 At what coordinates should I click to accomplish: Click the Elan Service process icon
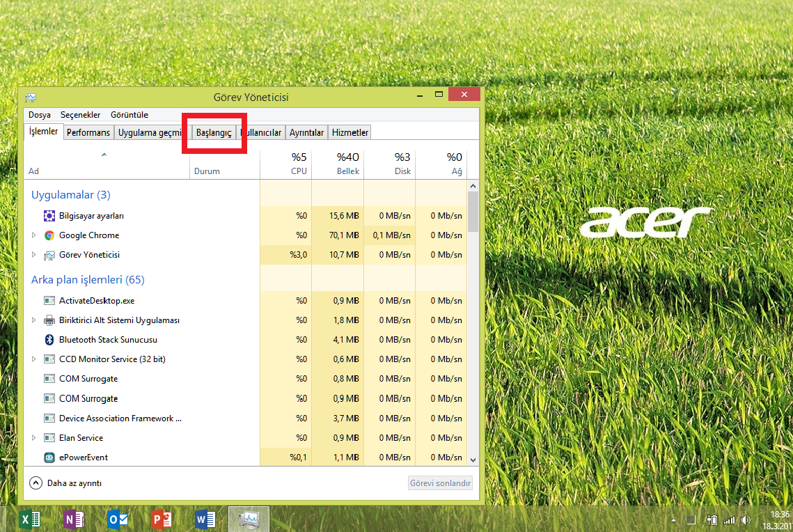pos(49,438)
